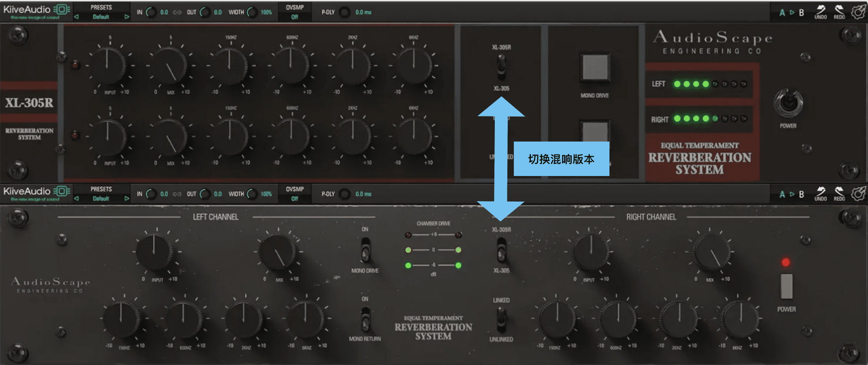The image size is (868, 365).
Task: Click RIGHT CHANNEL 600HZ knob on bottom unit
Action: (618, 319)
